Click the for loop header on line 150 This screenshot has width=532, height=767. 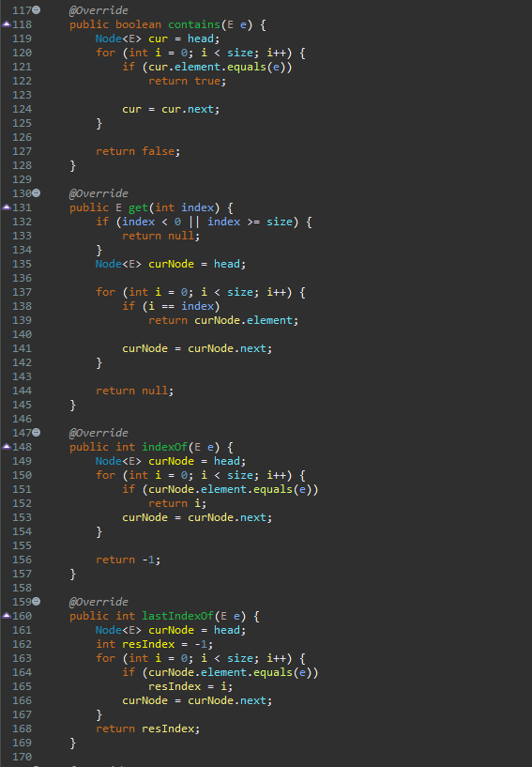click(201, 475)
